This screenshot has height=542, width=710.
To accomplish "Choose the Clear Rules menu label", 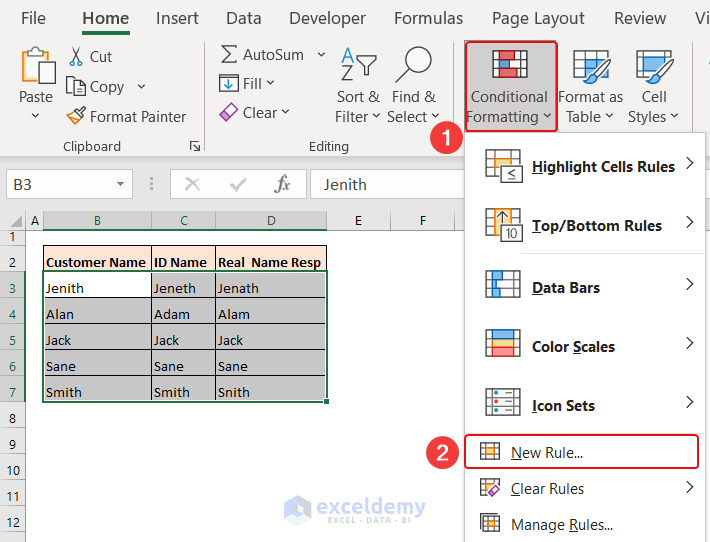I will tap(547, 489).
